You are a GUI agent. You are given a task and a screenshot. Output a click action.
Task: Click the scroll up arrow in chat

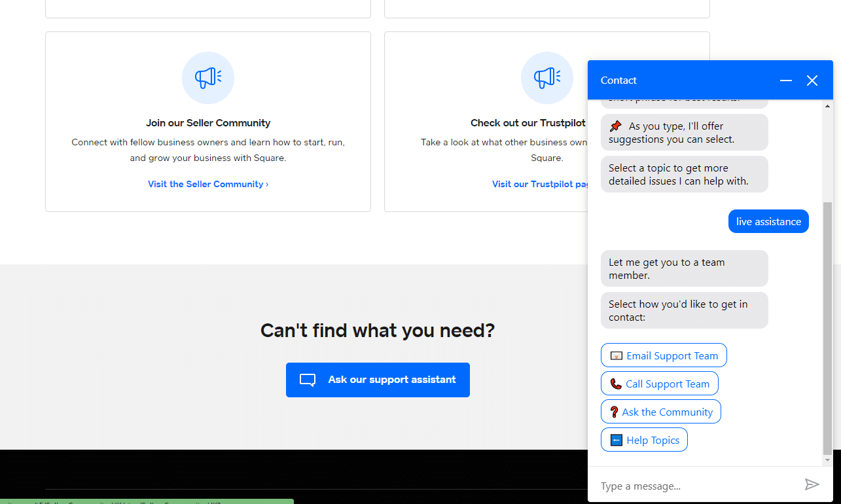click(x=827, y=105)
